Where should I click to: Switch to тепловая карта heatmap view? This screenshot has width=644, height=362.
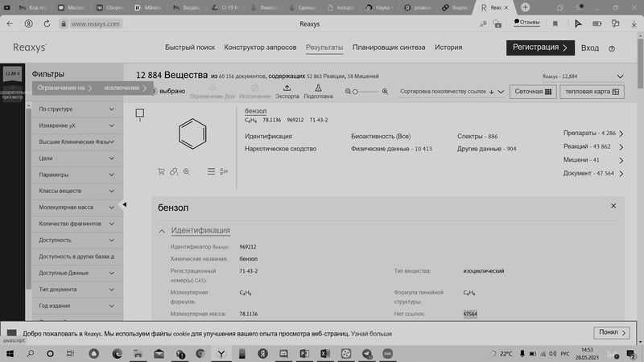click(x=593, y=92)
